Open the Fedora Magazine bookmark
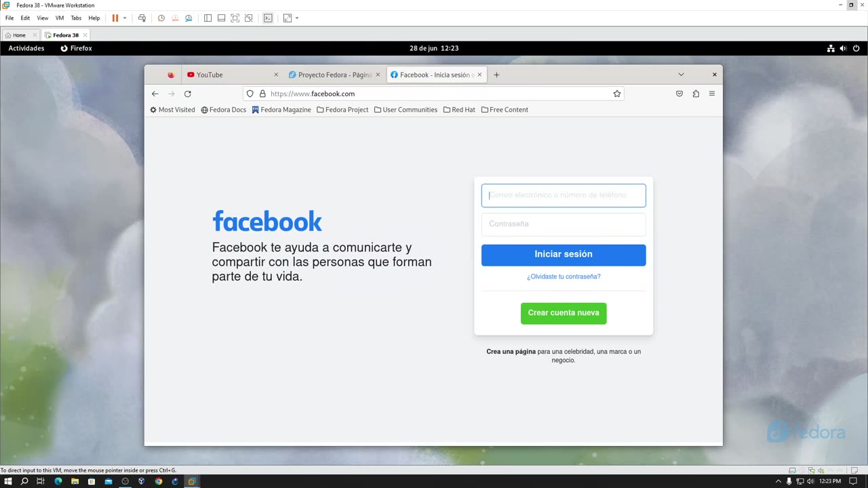 281,110
